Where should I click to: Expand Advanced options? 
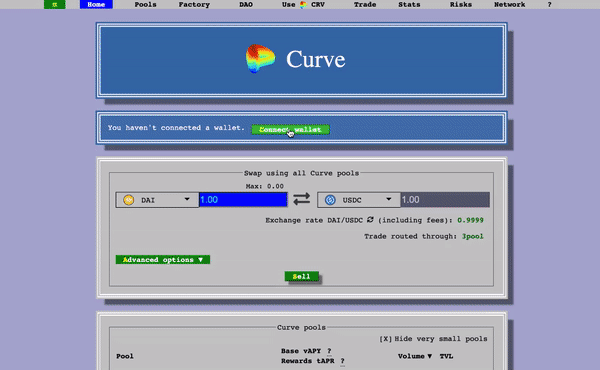(x=163, y=259)
